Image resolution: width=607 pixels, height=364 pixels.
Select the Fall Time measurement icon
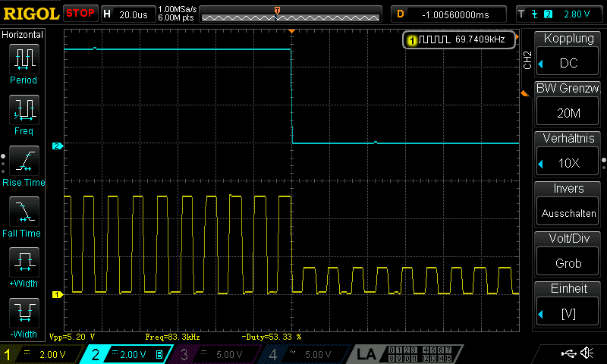pyautogui.click(x=24, y=212)
